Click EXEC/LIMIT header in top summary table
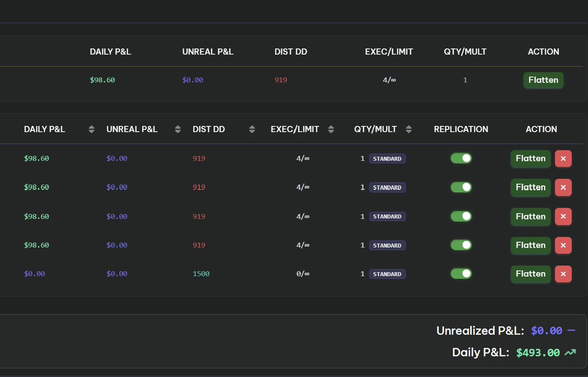 (389, 51)
